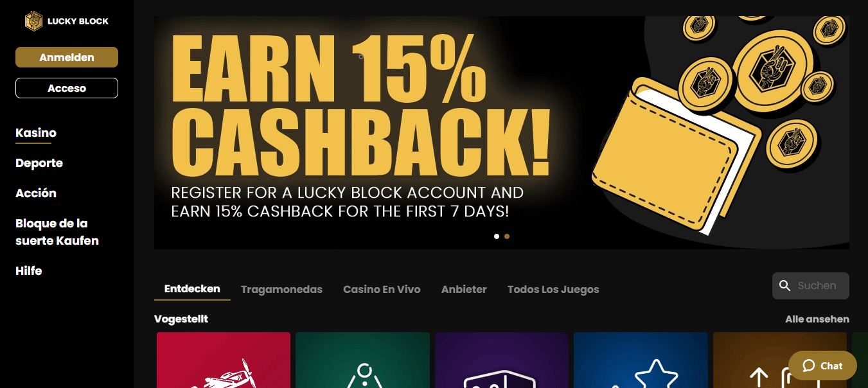Viewport: 868px width, 388px height.
Task: Switch to the Tragamonedas tab
Action: click(x=281, y=289)
